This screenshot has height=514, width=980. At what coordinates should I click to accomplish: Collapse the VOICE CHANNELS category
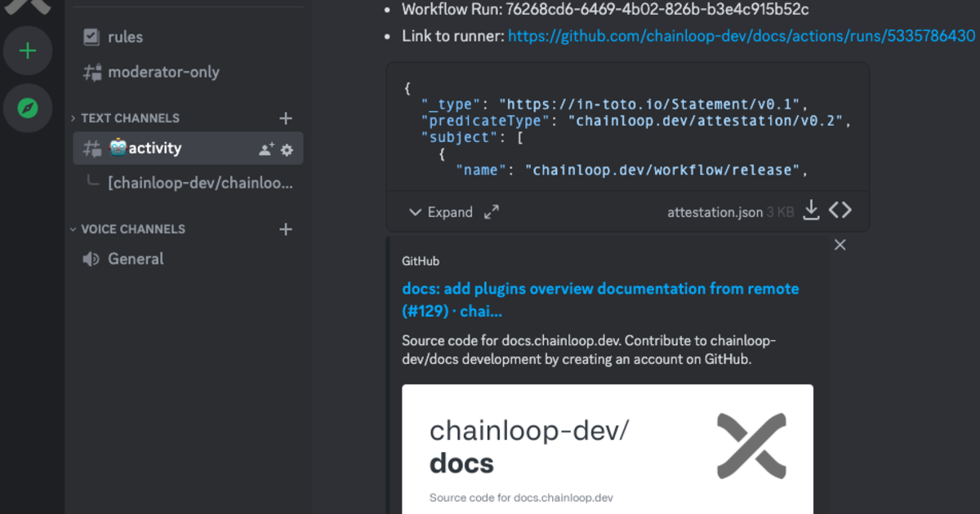[x=72, y=229]
